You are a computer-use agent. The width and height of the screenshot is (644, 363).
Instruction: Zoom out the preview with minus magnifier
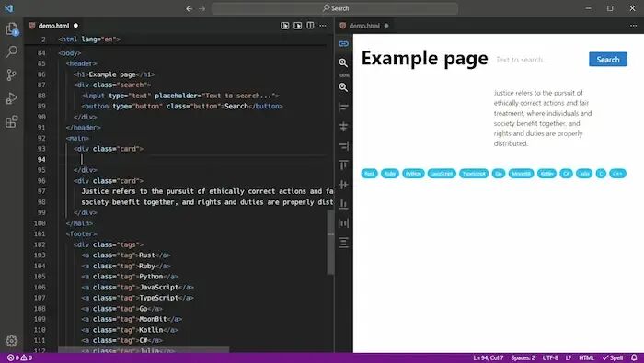(x=343, y=87)
